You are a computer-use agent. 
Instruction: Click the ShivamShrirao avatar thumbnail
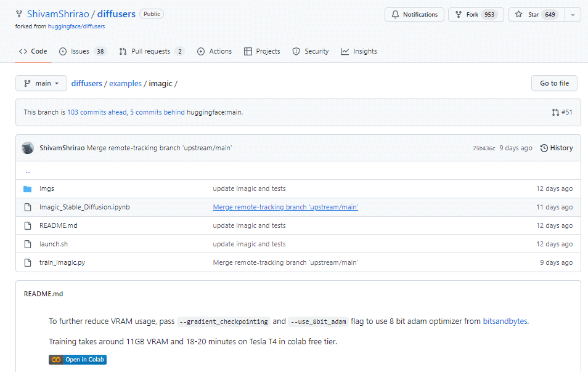pyautogui.click(x=28, y=148)
